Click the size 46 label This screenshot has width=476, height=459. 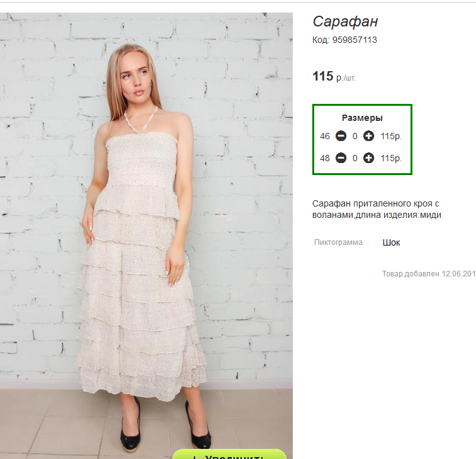pyautogui.click(x=324, y=136)
